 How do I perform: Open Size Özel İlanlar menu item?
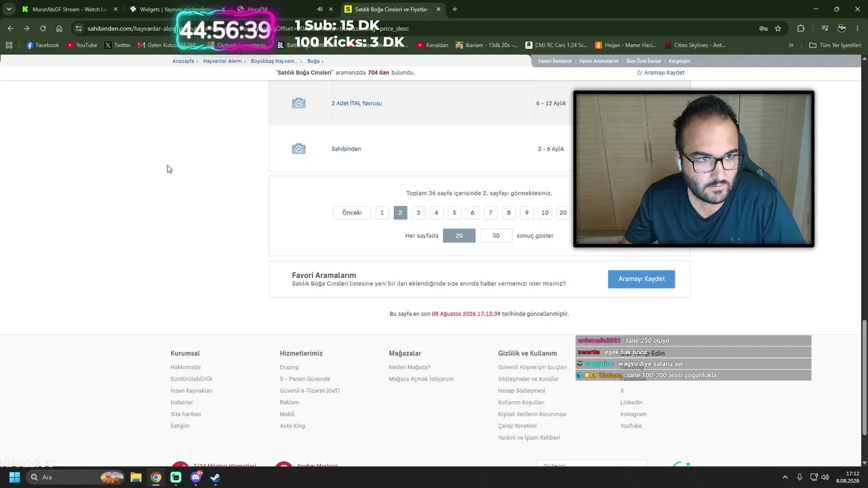[644, 61]
